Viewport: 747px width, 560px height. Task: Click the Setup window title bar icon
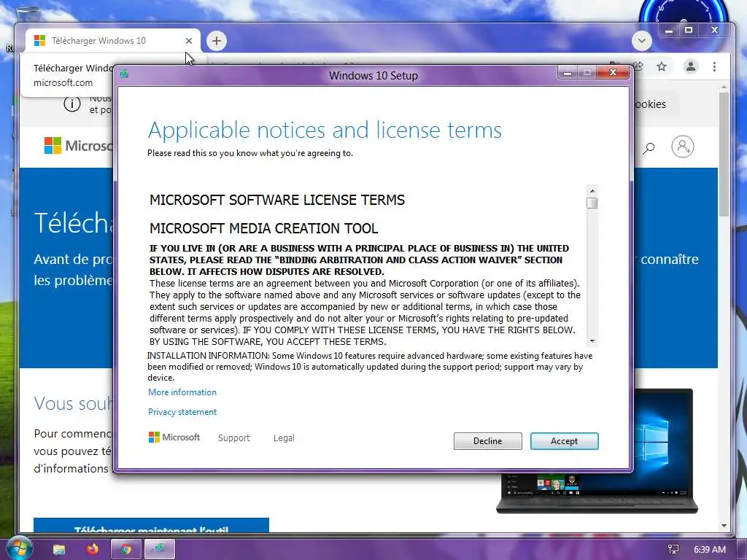pos(124,74)
